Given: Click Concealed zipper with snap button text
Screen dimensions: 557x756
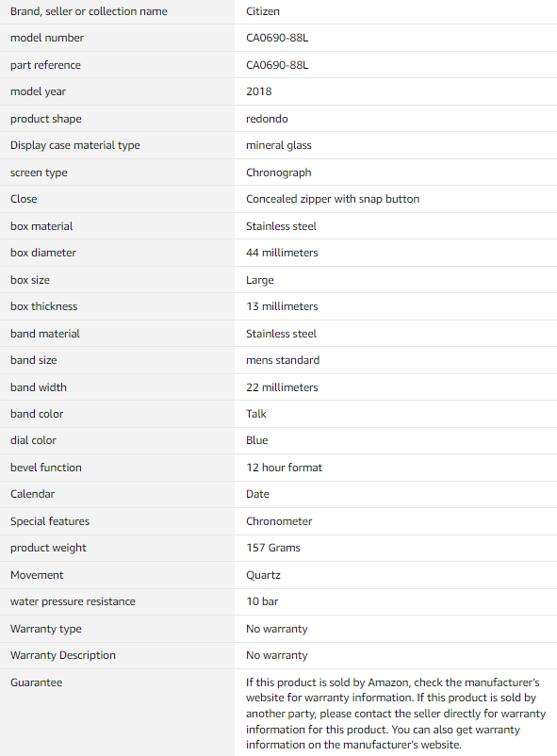Looking at the screenshot, I should click(333, 199).
